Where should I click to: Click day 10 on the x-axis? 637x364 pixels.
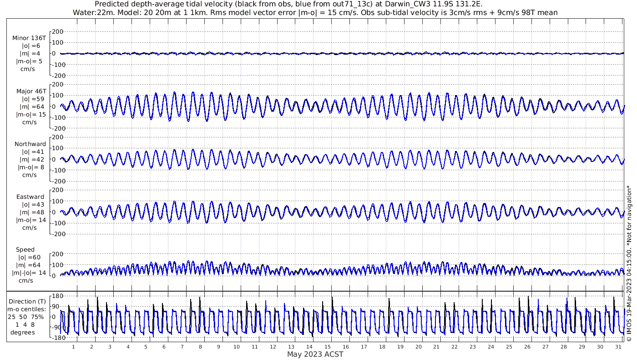click(x=237, y=347)
